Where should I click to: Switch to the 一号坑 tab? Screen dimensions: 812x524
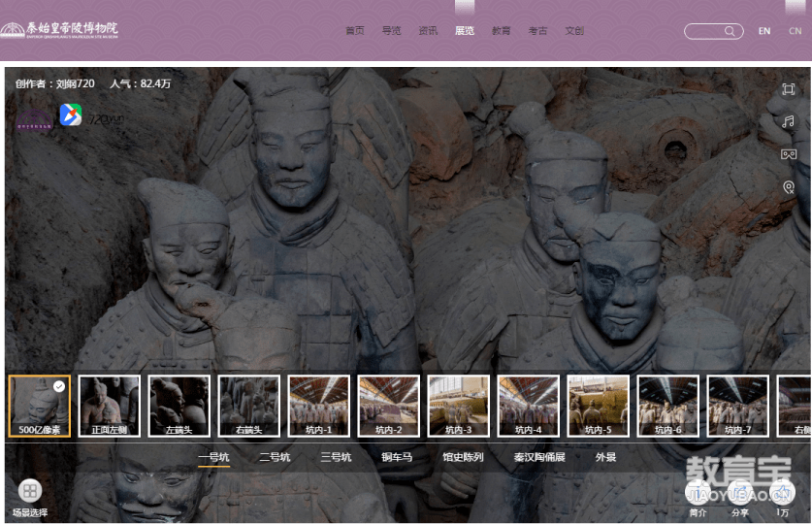click(213, 457)
